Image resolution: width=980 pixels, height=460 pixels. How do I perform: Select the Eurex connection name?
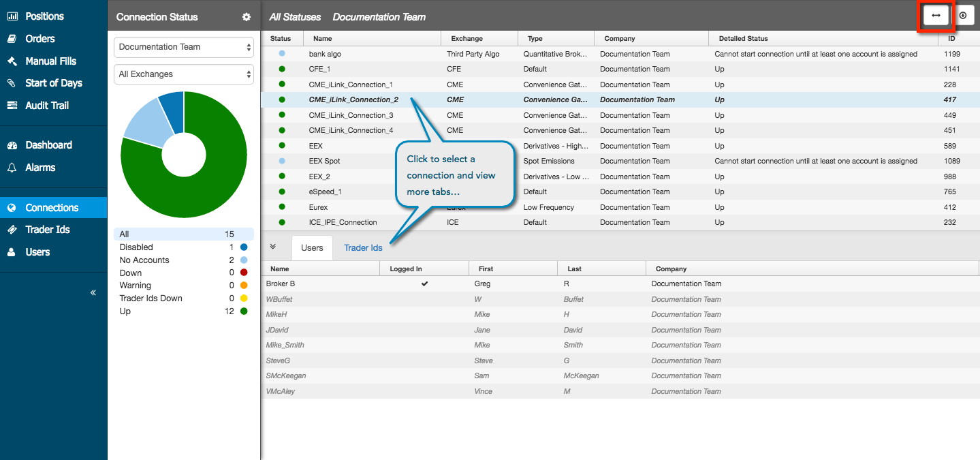[x=318, y=207]
